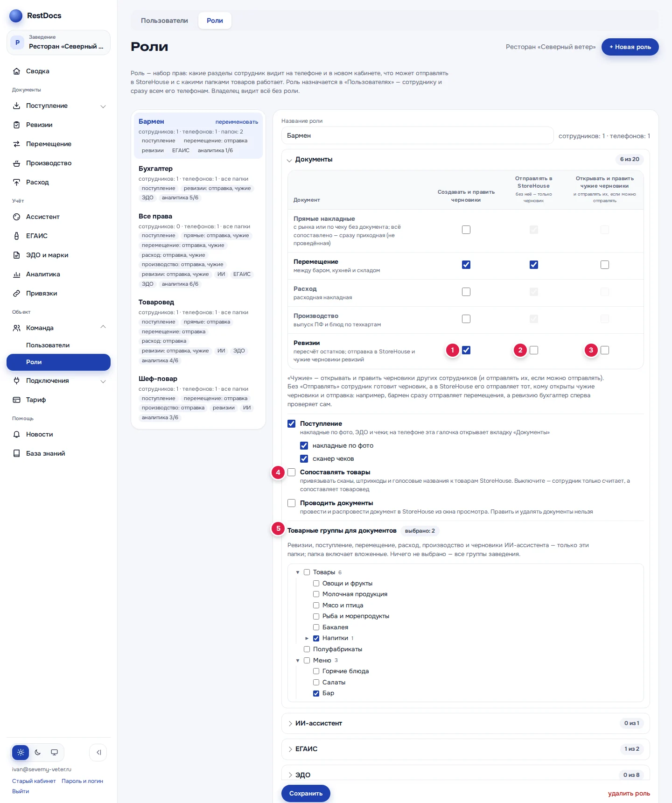Uncheck the Бар folder checkbox
Screen dimensions: 672x803
click(316, 693)
